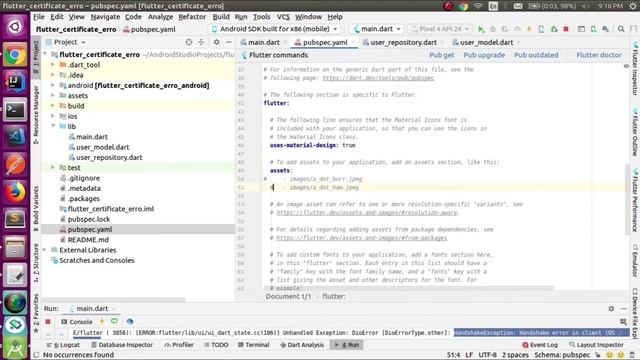The image size is (640, 360).
Task: Click the Flutter hot reload lightning icon
Action: [529, 29]
